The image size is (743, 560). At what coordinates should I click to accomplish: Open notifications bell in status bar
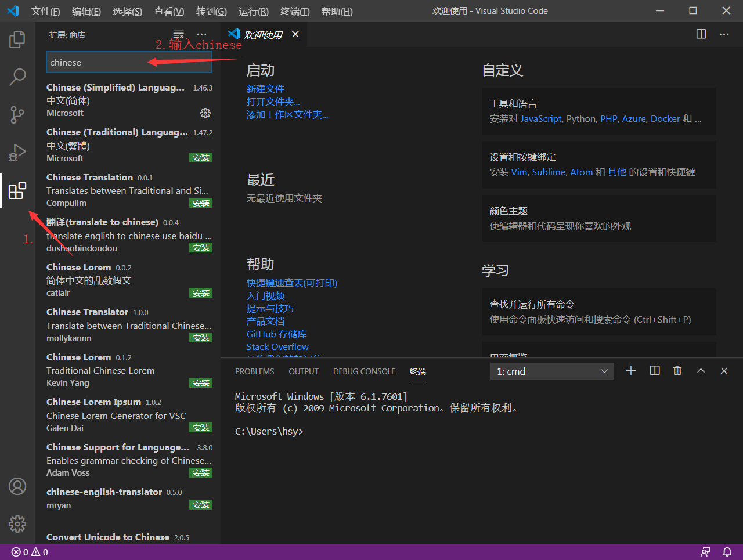pos(727,552)
